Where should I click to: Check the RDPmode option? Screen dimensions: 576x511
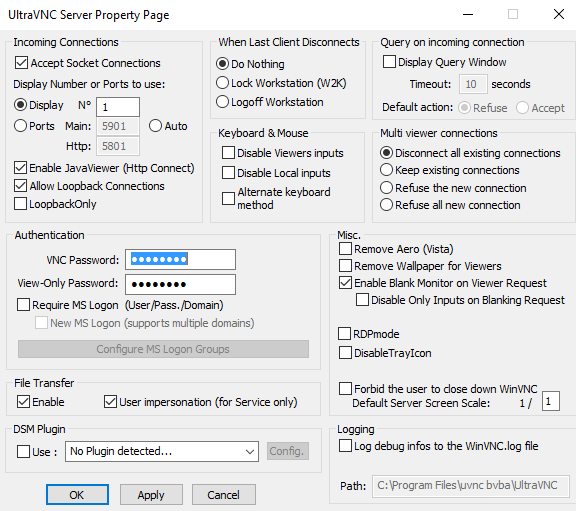(x=345, y=334)
